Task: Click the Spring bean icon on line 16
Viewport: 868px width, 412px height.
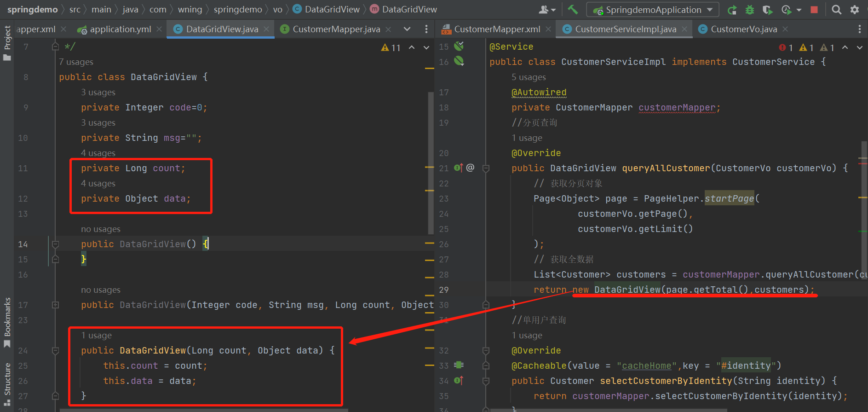Action: point(459,61)
